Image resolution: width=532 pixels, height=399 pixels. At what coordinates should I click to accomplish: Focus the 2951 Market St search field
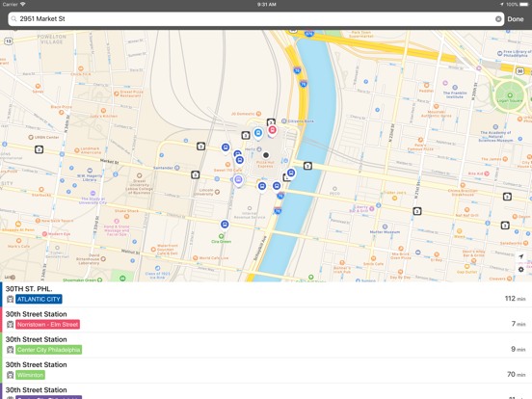tap(255, 19)
